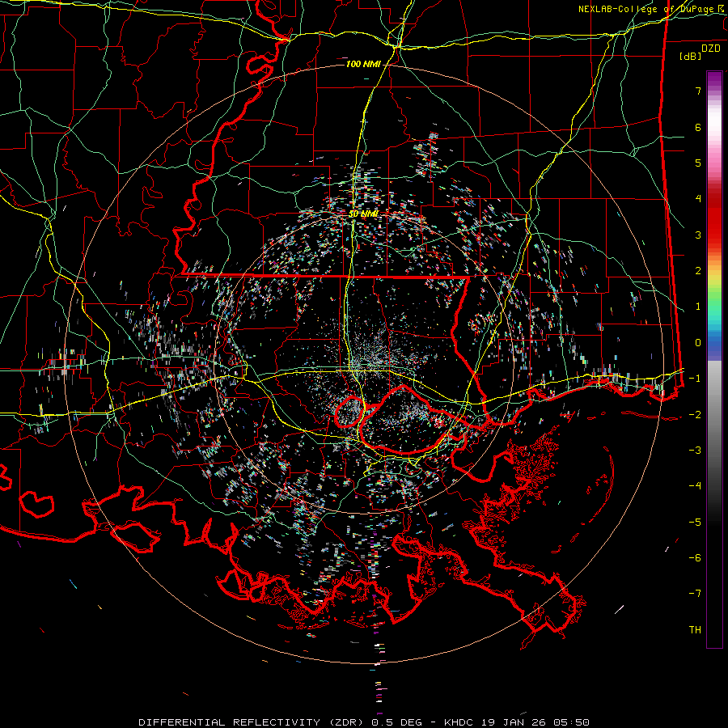The height and width of the screenshot is (728, 728).
Task: Click the -3 tick label on the scale
Action: point(695,451)
